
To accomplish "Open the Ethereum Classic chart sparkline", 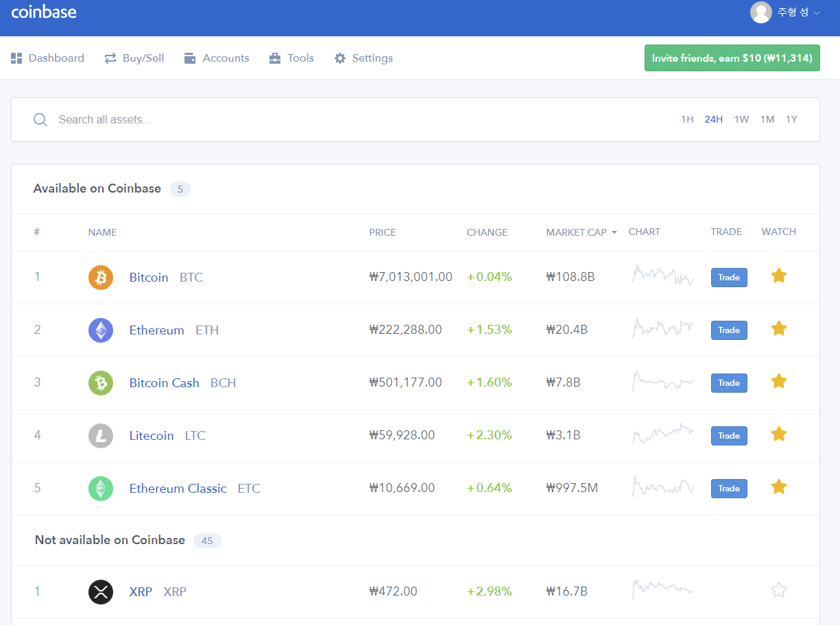I will (x=662, y=487).
